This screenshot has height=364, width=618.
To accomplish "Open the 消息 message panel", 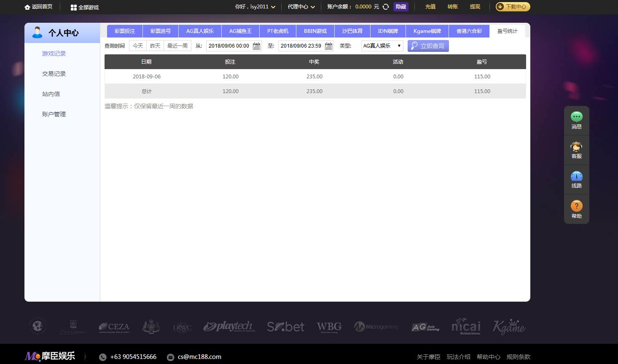I will 576,120.
